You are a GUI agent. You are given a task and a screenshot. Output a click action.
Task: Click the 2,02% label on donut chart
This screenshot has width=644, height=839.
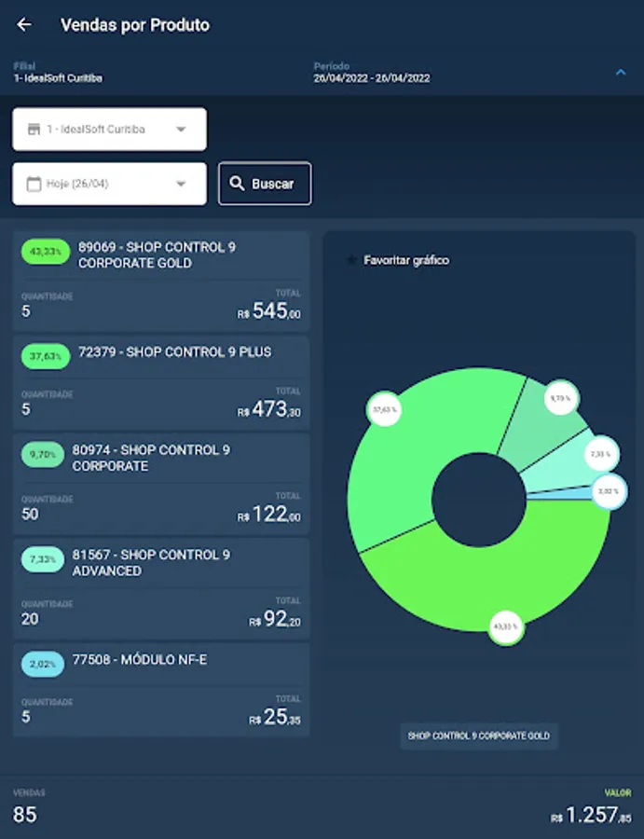(609, 491)
